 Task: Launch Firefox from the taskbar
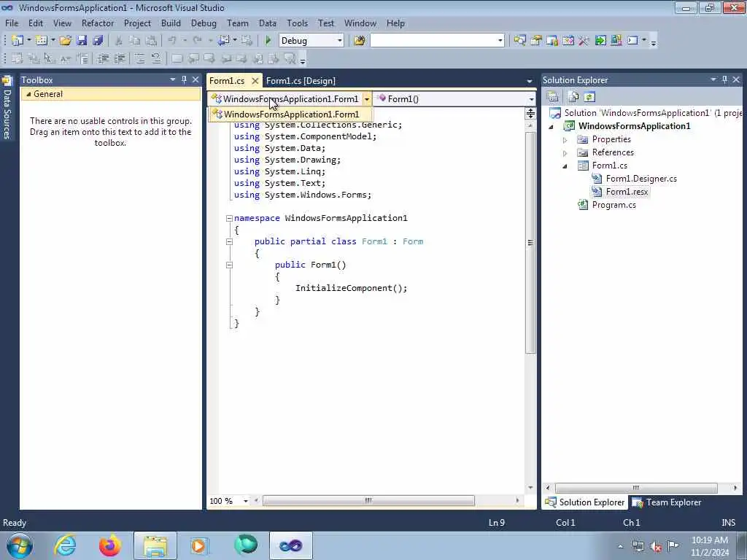coord(109,545)
